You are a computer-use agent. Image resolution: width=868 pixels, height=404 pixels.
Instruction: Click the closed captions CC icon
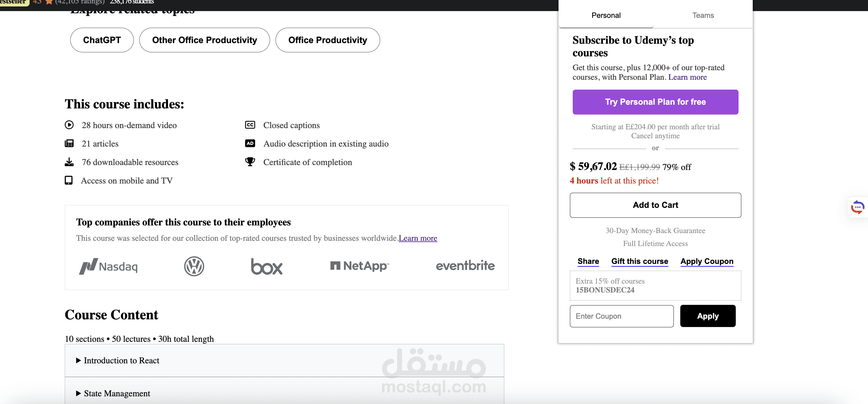[x=250, y=125]
